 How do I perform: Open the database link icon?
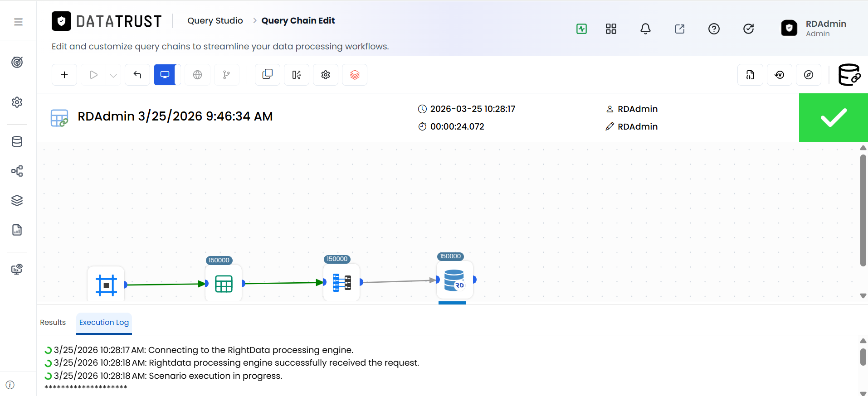click(x=849, y=75)
